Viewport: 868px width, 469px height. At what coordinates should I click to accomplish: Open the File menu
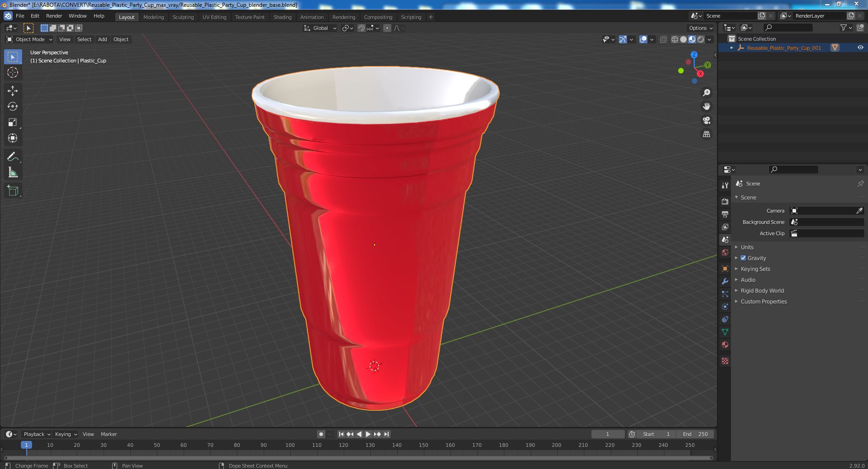pyautogui.click(x=20, y=16)
